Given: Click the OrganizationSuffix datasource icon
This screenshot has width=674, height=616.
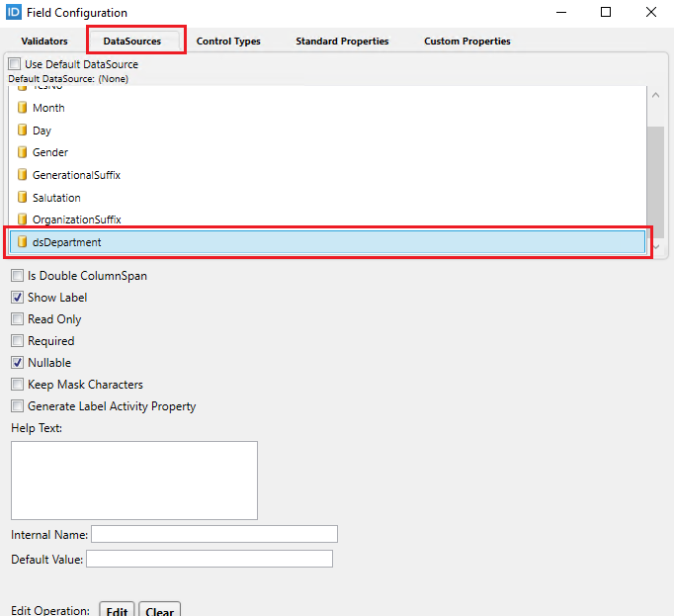Looking at the screenshot, I should [22, 219].
